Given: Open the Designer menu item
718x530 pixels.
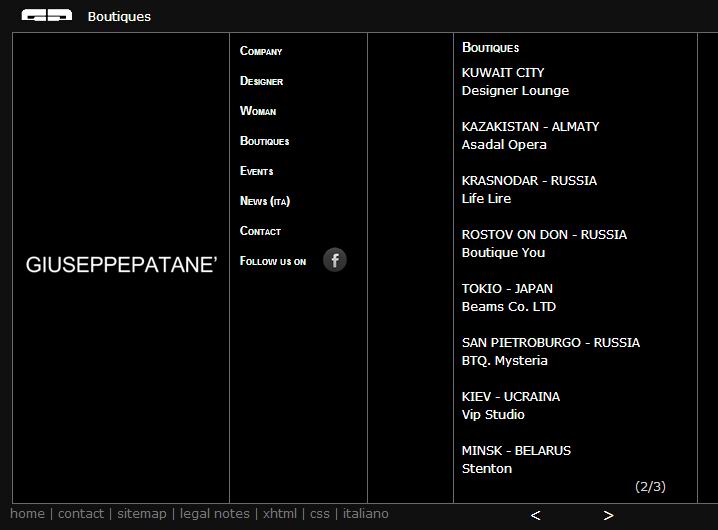Looking at the screenshot, I should [261, 81].
